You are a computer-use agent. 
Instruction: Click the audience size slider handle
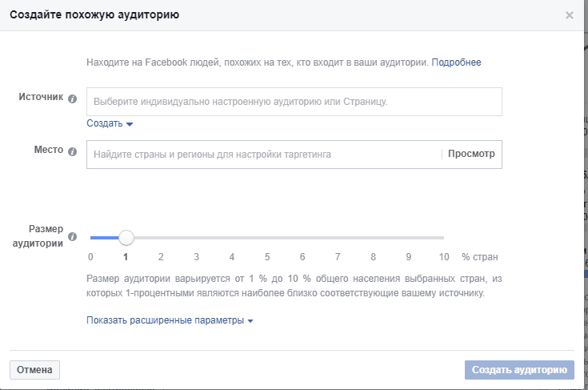pos(126,238)
